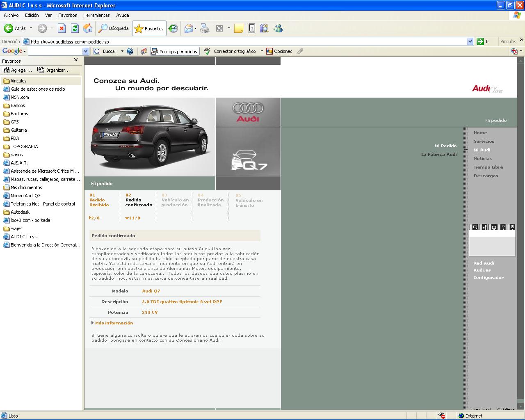
Task: Go to the browser home page
Action: 88,28
